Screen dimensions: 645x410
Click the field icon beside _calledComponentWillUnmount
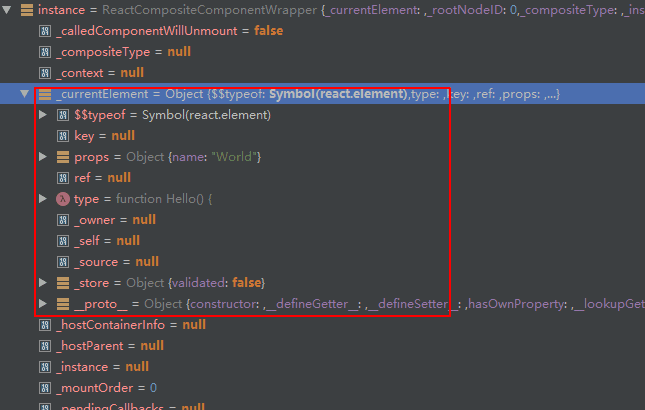coord(44,31)
